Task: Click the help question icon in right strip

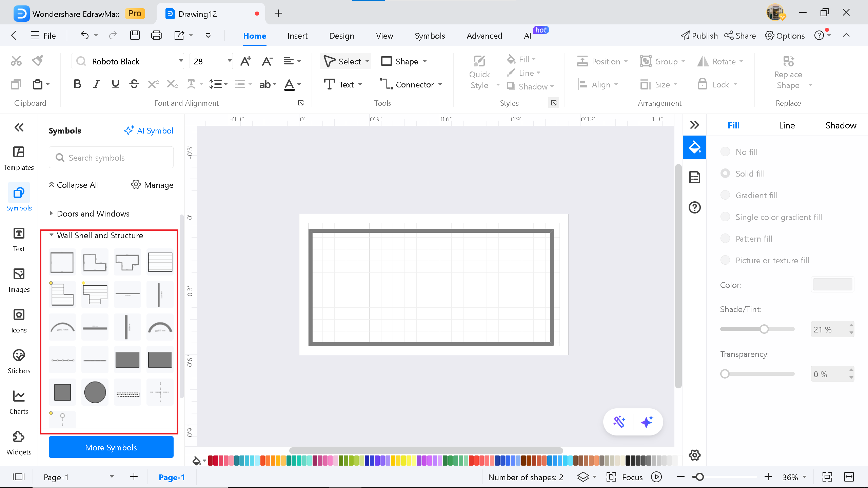Action: click(694, 207)
